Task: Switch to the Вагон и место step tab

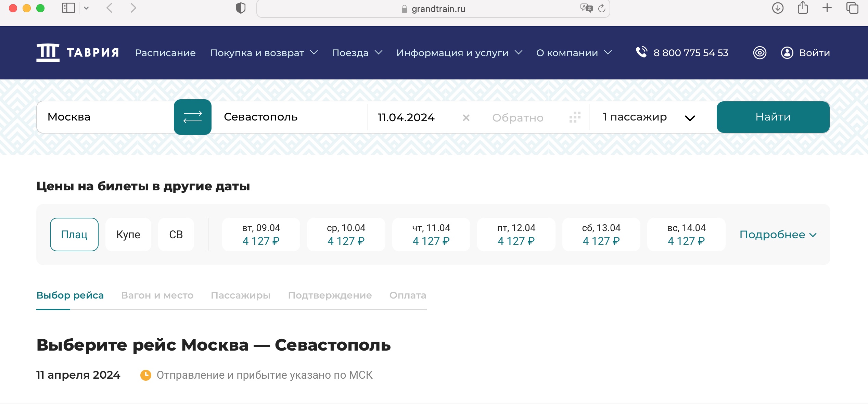Action: click(157, 295)
